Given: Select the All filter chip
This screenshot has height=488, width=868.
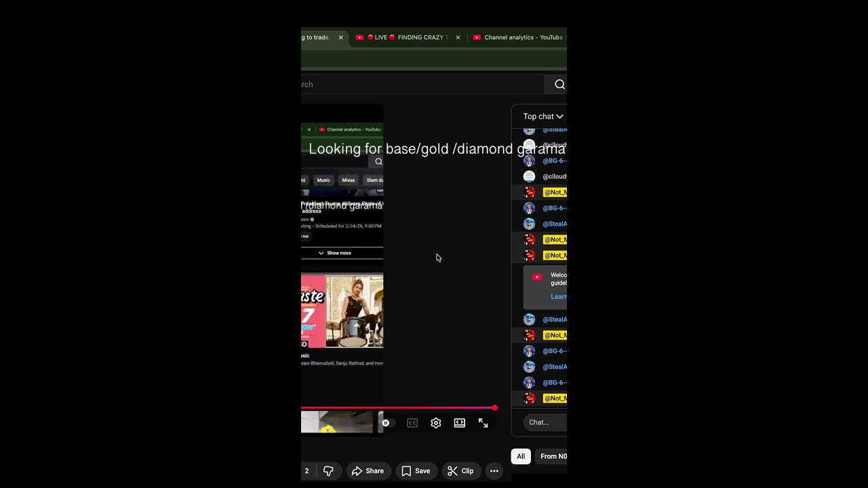Looking at the screenshot, I should [521, 456].
